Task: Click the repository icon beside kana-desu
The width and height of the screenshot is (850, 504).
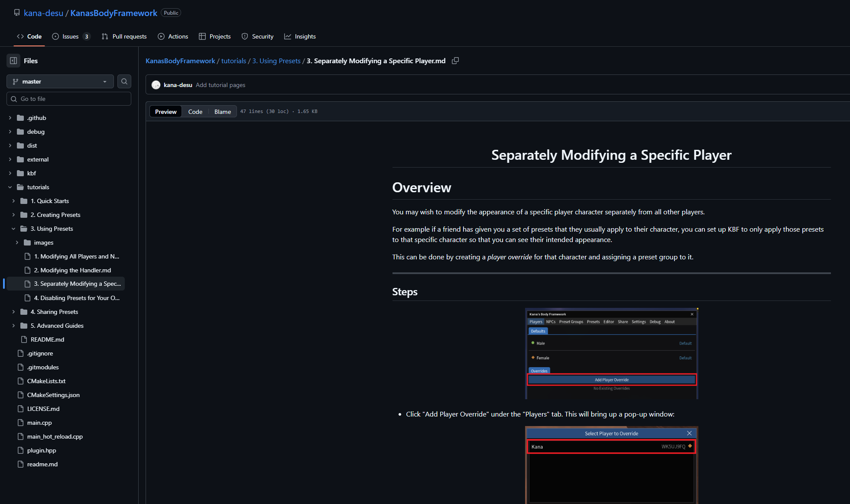Action: (x=17, y=13)
